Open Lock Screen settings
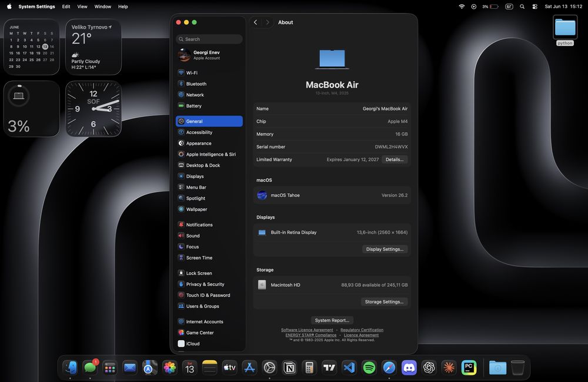Viewport: 588px width, 382px height. point(209,273)
